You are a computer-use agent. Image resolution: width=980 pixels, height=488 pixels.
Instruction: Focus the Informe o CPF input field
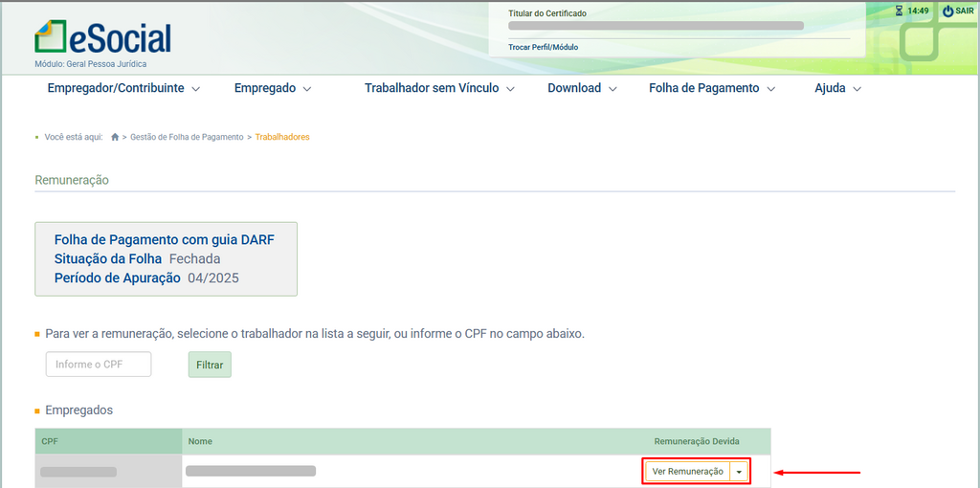[x=99, y=365]
